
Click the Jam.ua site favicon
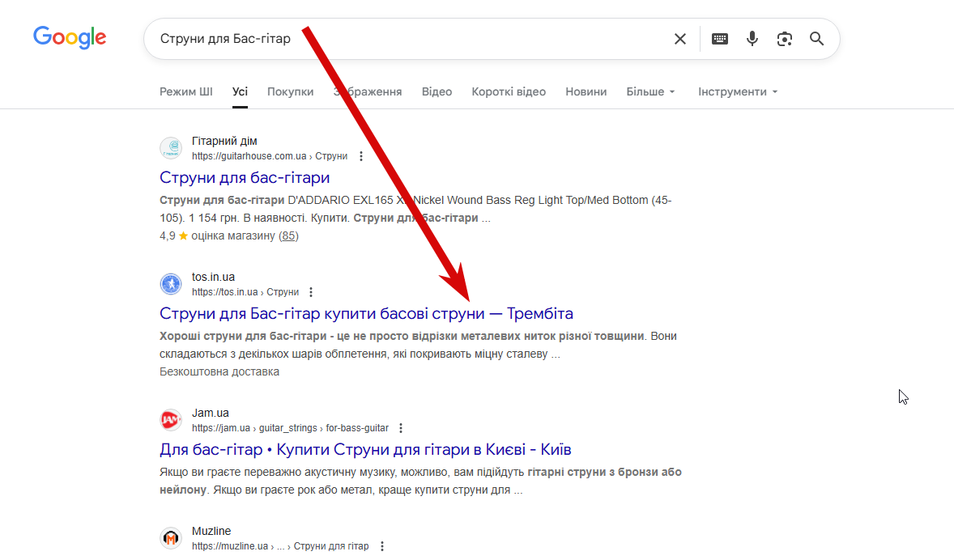(x=171, y=420)
